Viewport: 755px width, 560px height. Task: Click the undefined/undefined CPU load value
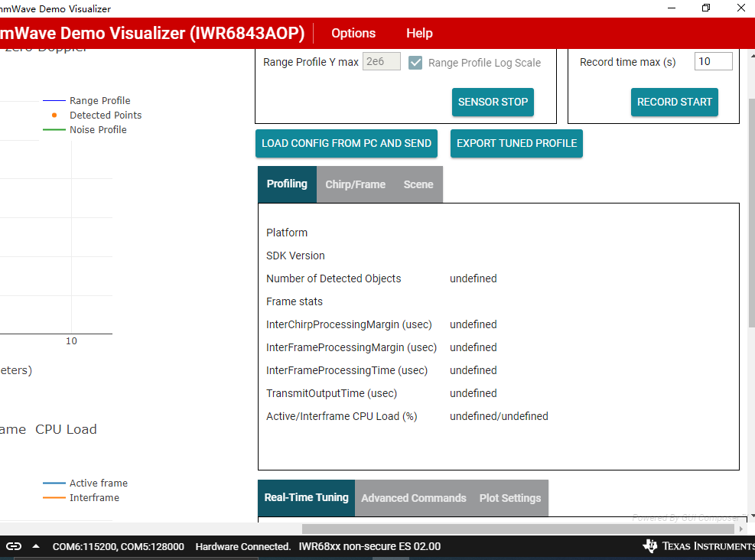point(499,416)
